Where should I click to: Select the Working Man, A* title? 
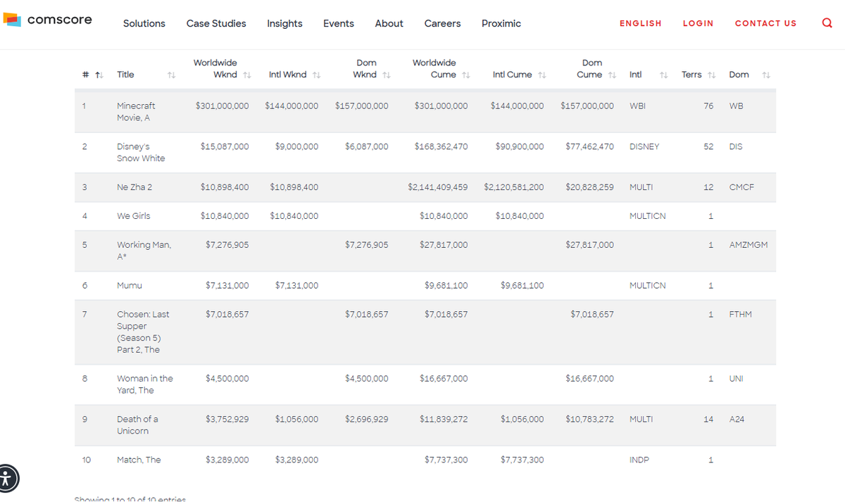pos(144,251)
